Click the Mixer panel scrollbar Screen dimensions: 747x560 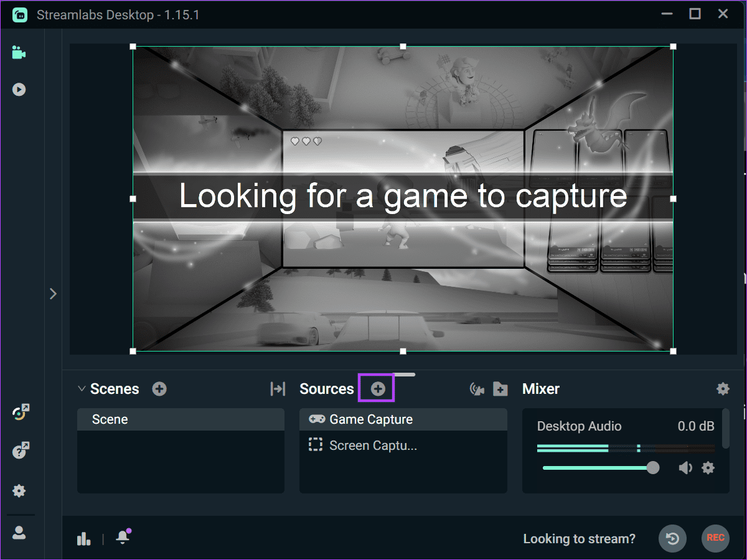(725, 428)
